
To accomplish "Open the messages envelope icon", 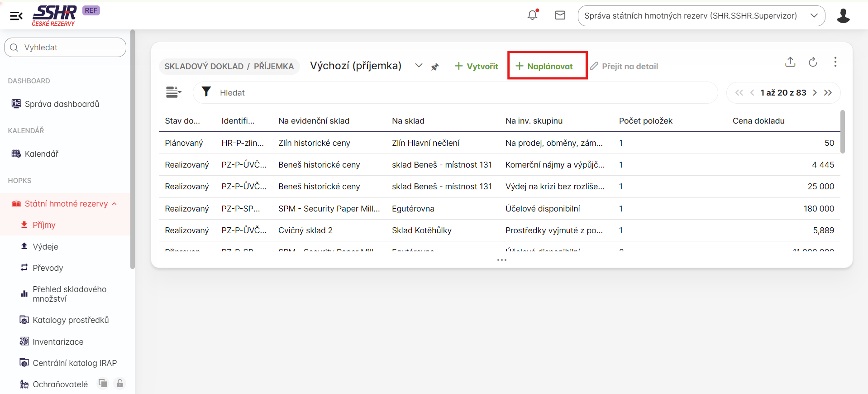I will pyautogui.click(x=560, y=15).
